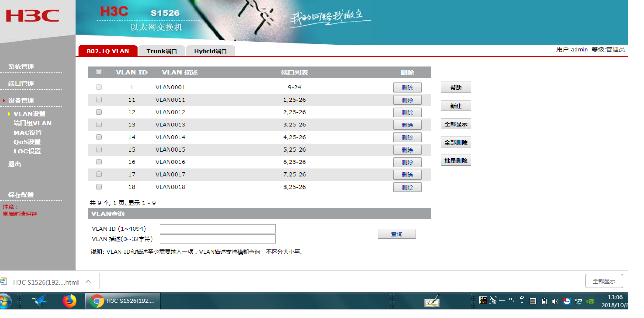Click the 批量删除 batch delete button
The height and width of the screenshot is (318, 644).
tap(456, 160)
